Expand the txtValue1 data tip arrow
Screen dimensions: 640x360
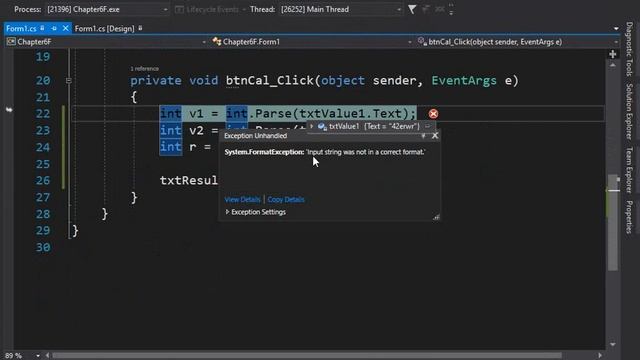click(x=312, y=127)
